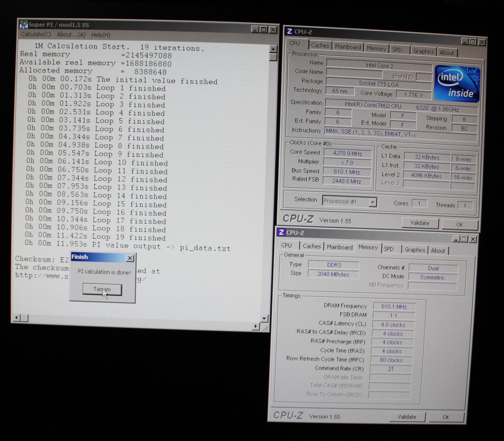Minimize the Super PI window
The width and height of the screenshot is (504, 441).
255,29
